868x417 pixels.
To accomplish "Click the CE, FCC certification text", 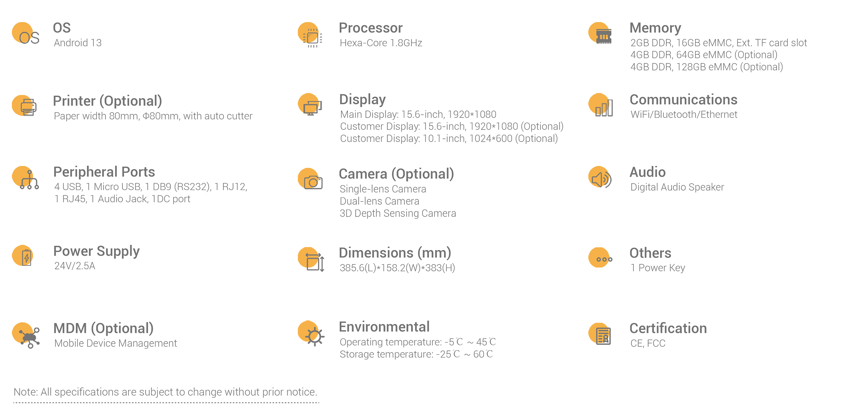I will [648, 343].
